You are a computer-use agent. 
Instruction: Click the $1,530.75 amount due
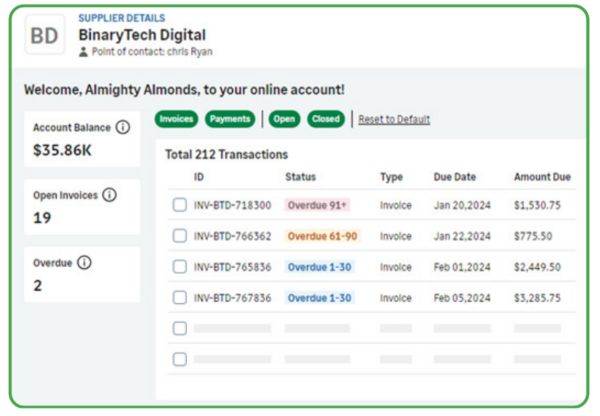point(537,206)
